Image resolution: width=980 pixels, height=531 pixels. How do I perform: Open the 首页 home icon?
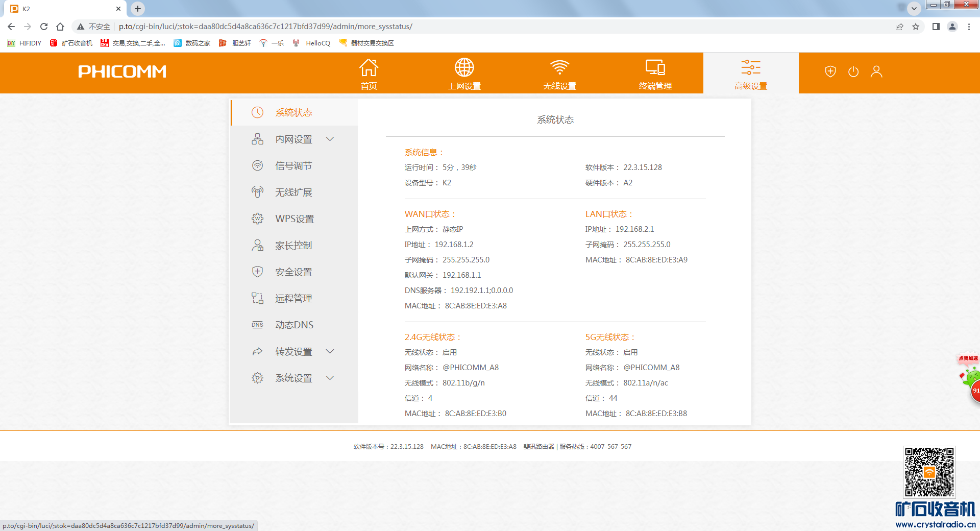[x=369, y=67]
